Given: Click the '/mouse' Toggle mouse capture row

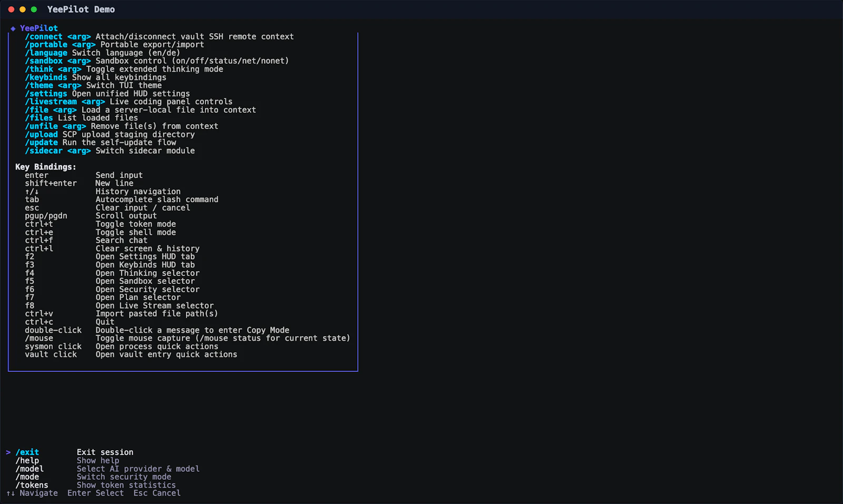Looking at the screenshot, I should [x=187, y=339].
